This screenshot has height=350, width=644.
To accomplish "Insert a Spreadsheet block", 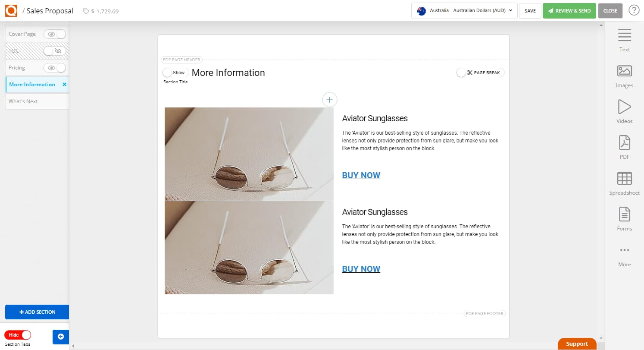I will tap(624, 179).
